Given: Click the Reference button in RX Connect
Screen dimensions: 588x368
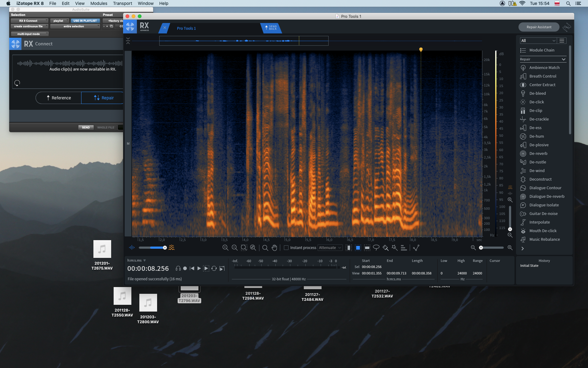Looking at the screenshot, I should (x=59, y=98).
